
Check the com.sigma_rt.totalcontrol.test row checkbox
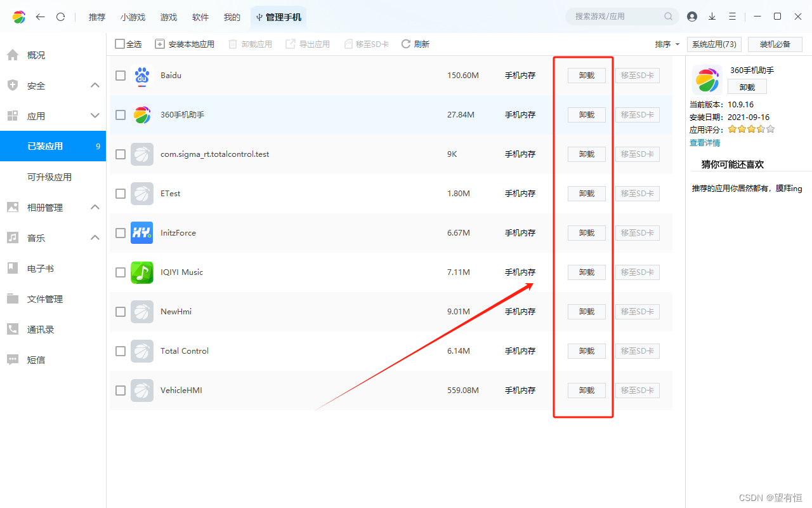click(121, 154)
